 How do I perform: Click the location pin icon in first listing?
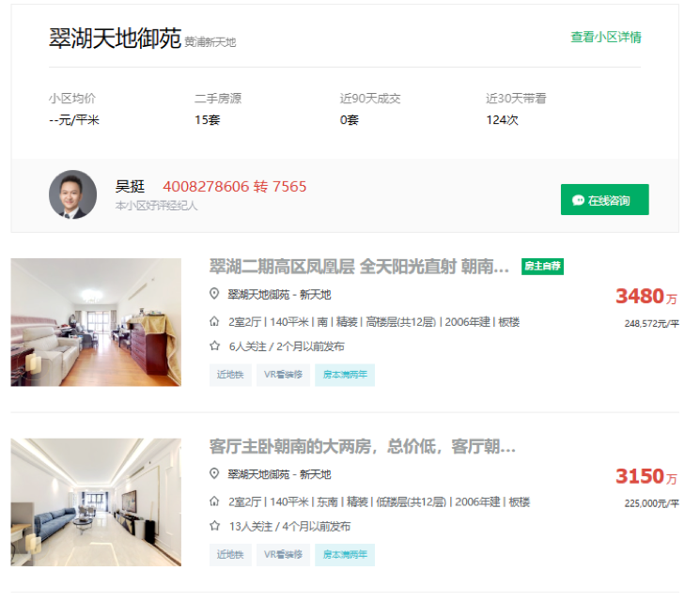point(214,294)
